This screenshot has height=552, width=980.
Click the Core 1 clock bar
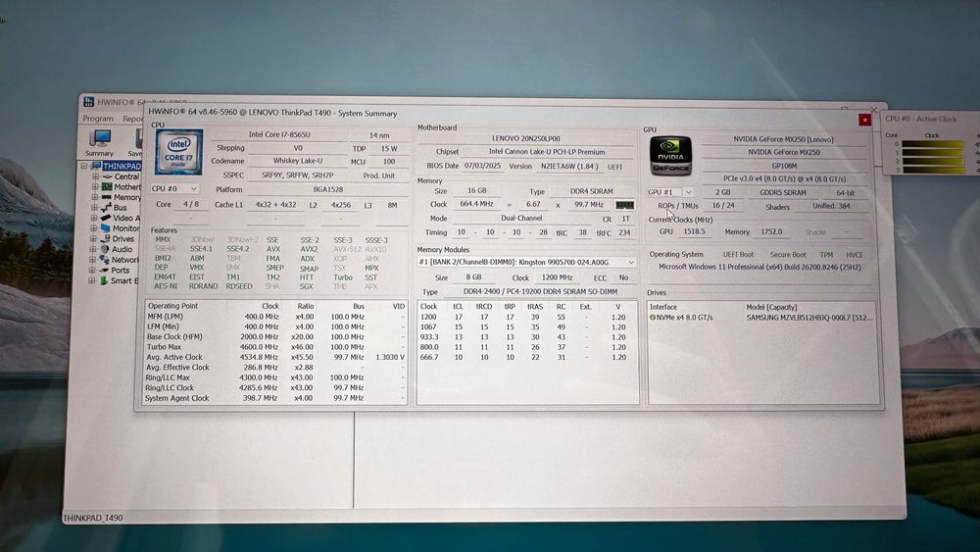click(933, 153)
